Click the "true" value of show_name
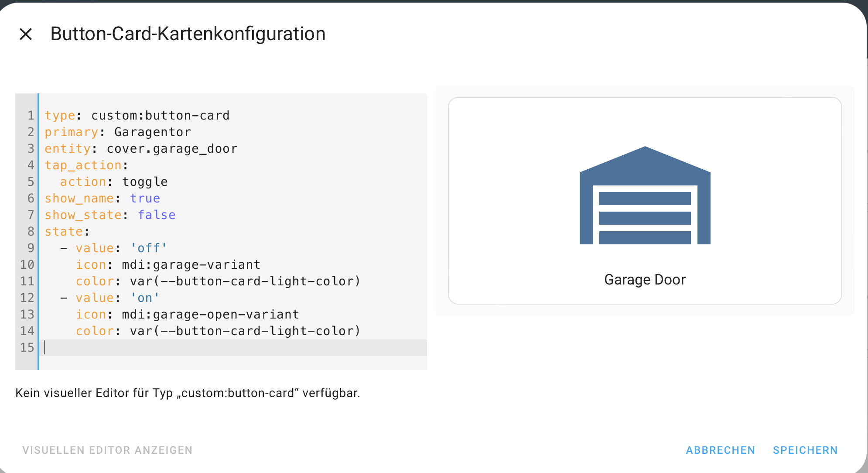The width and height of the screenshot is (868, 473). [145, 199]
